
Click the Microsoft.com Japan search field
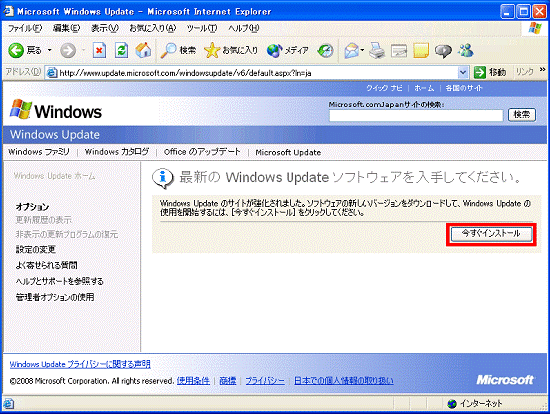click(x=416, y=115)
